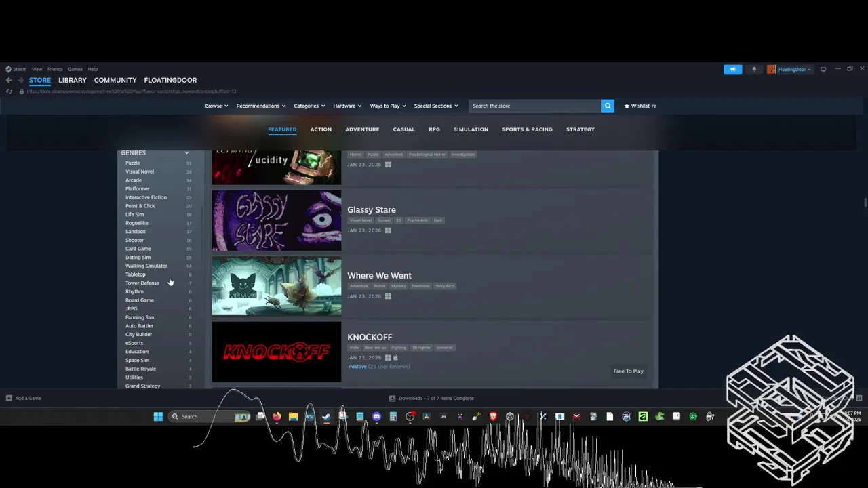
Task: Open the Ways to Play dropdown
Action: click(388, 106)
